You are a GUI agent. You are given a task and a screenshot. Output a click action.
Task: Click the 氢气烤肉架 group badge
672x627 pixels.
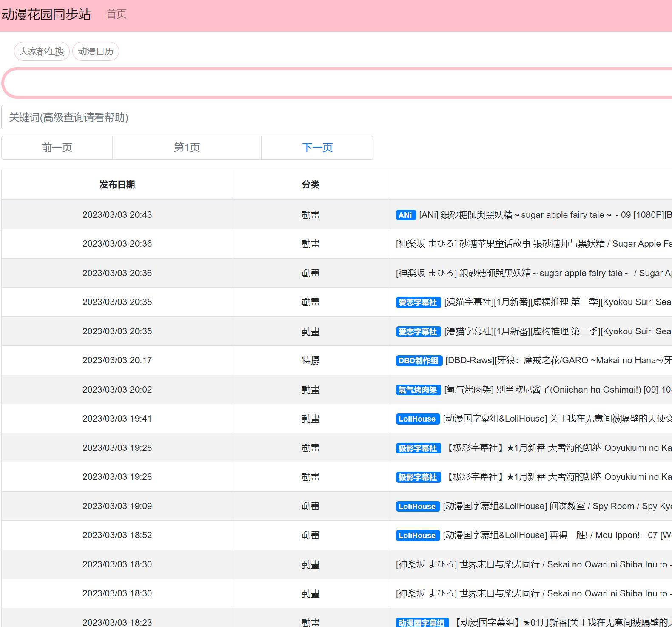click(418, 390)
